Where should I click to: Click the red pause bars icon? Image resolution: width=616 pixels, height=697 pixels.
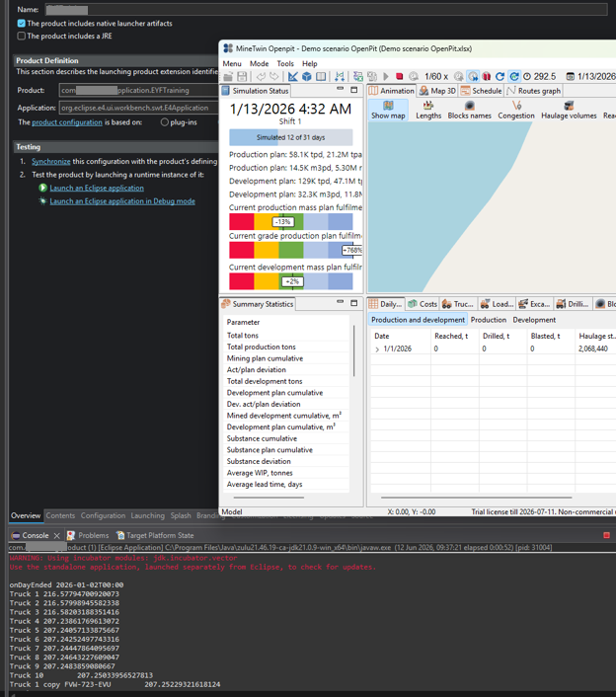[x=487, y=76]
